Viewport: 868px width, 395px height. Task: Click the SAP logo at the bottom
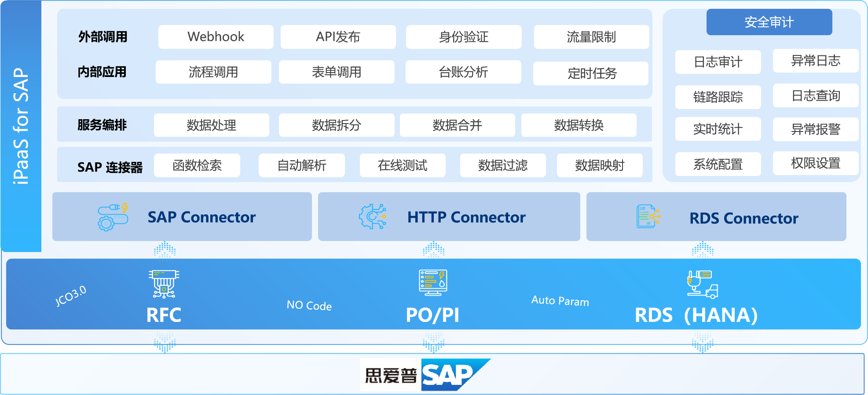point(456,375)
